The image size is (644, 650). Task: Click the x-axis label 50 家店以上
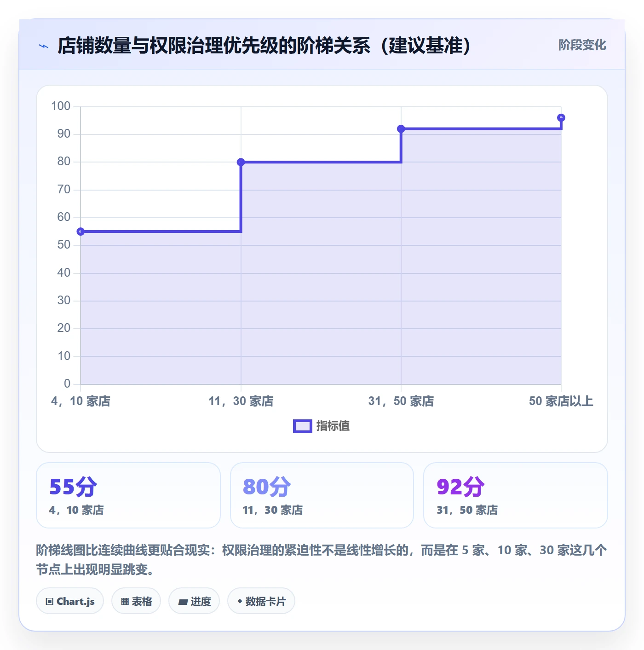[x=561, y=401]
